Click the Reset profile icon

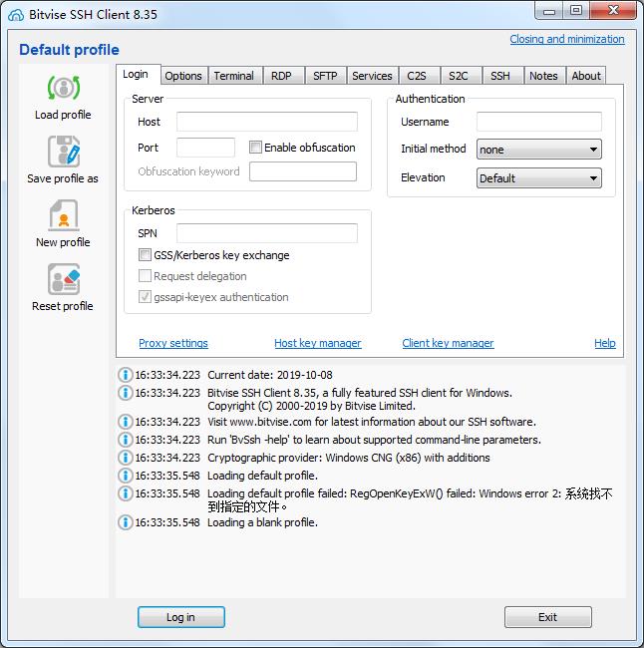(63, 280)
